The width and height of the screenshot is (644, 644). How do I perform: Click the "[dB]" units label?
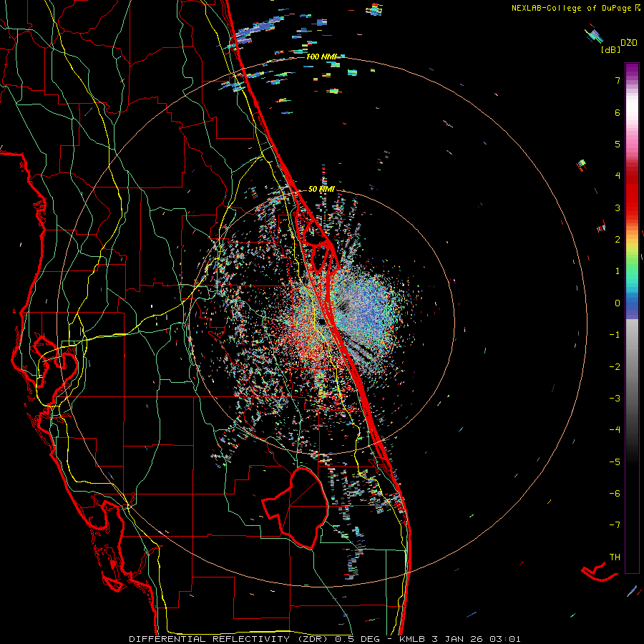[610, 49]
